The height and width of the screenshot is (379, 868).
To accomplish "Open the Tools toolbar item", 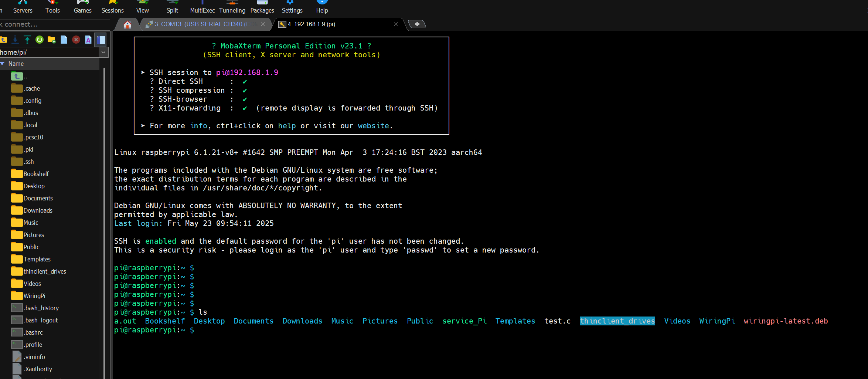I will [52, 7].
